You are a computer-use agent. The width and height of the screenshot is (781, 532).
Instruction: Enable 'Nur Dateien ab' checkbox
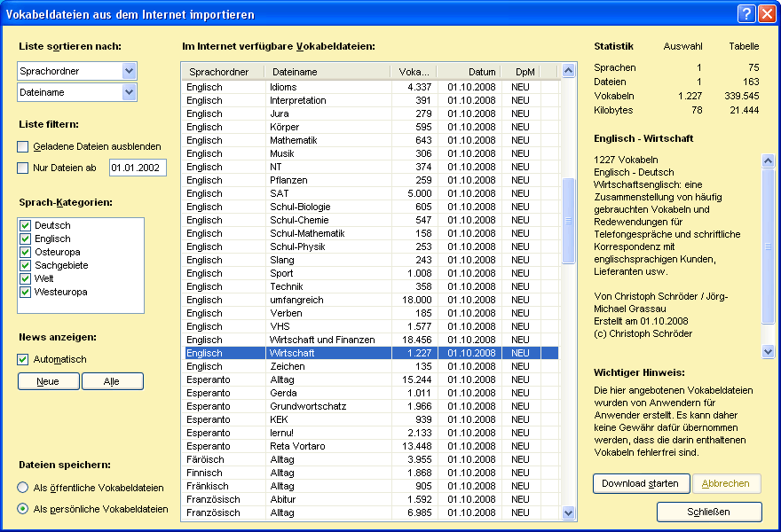pos(22,168)
